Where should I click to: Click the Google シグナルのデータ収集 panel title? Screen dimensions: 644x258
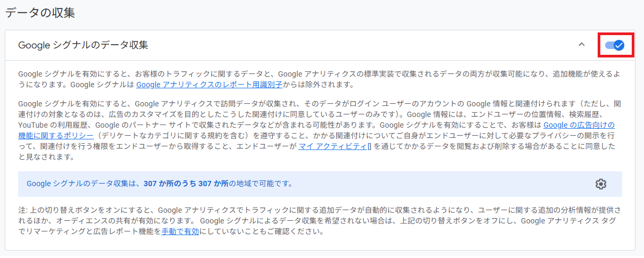(83, 45)
